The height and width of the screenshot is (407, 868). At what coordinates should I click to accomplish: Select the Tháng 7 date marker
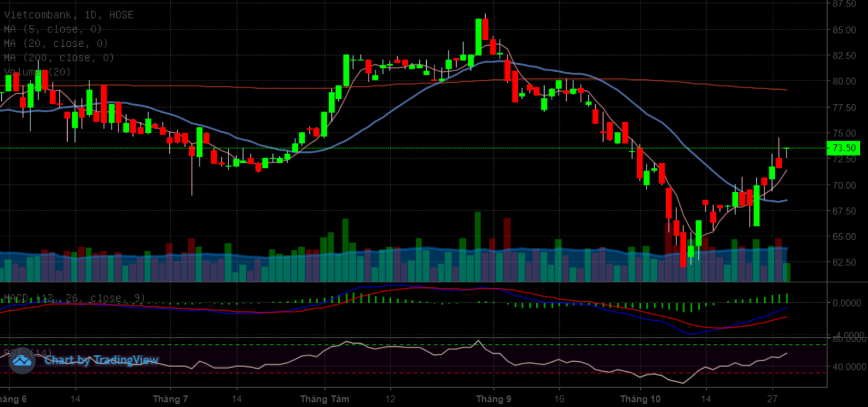point(170,399)
